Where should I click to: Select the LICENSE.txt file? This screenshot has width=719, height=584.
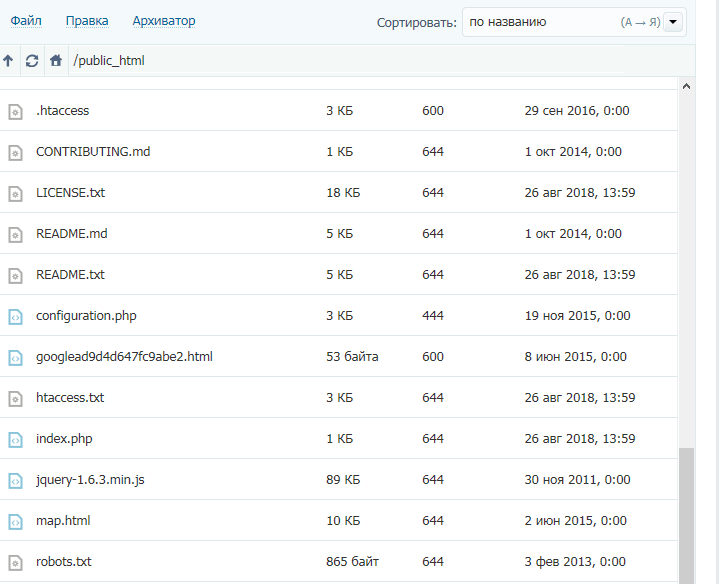click(70, 193)
